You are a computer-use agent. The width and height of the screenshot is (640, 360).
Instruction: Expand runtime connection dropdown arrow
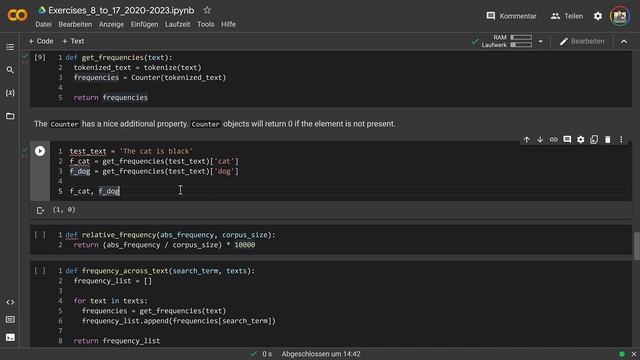click(x=540, y=41)
